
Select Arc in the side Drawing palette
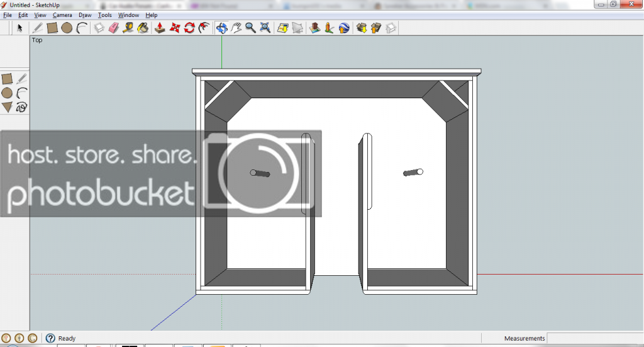coord(22,93)
